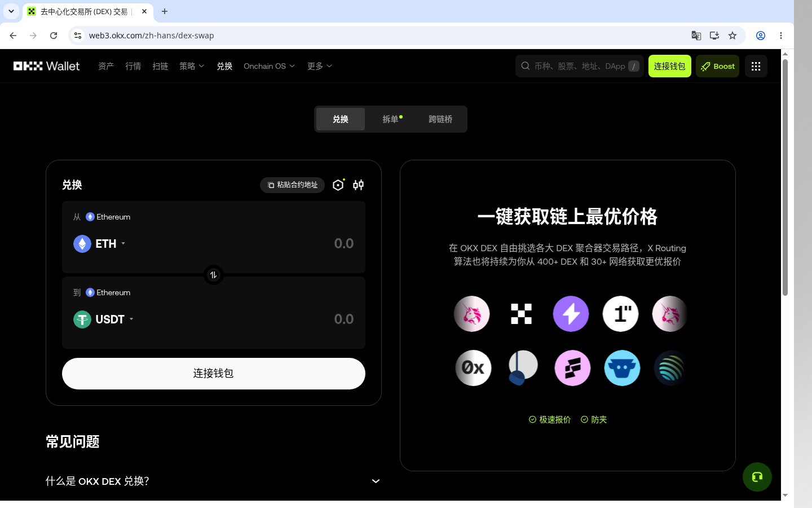Viewport: 812px width, 508px height.
Task: Click the 1inch aggregator icon
Action: [620, 314]
